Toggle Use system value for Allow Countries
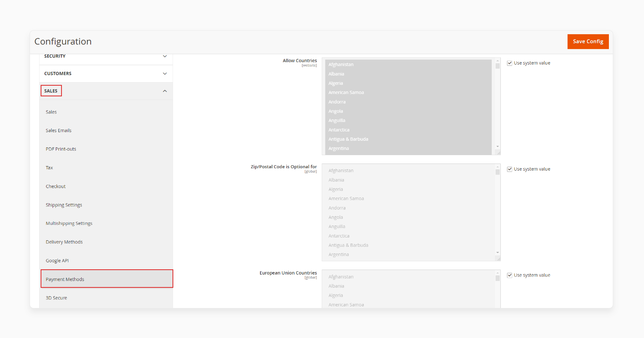 point(510,63)
